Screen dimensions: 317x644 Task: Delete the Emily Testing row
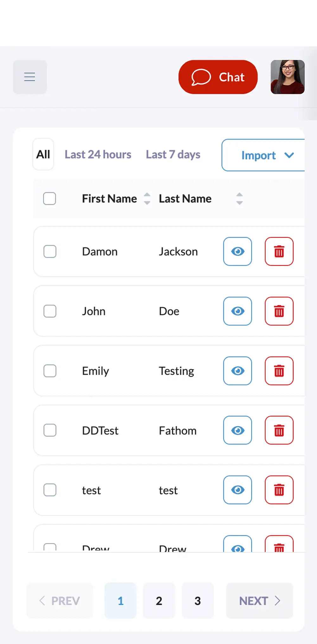279,371
